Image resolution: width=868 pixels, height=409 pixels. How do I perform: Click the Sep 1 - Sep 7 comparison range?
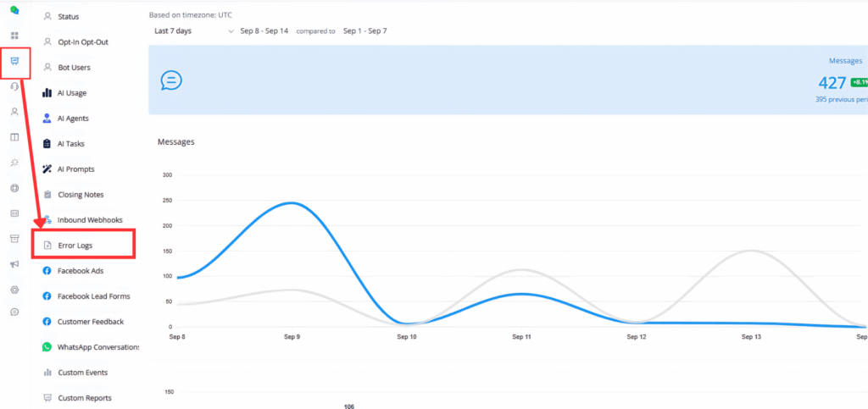pos(365,31)
